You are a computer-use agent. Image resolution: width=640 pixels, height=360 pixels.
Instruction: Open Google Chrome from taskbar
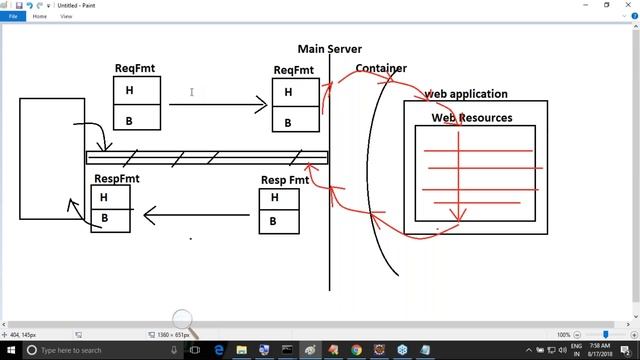click(x=356, y=350)
